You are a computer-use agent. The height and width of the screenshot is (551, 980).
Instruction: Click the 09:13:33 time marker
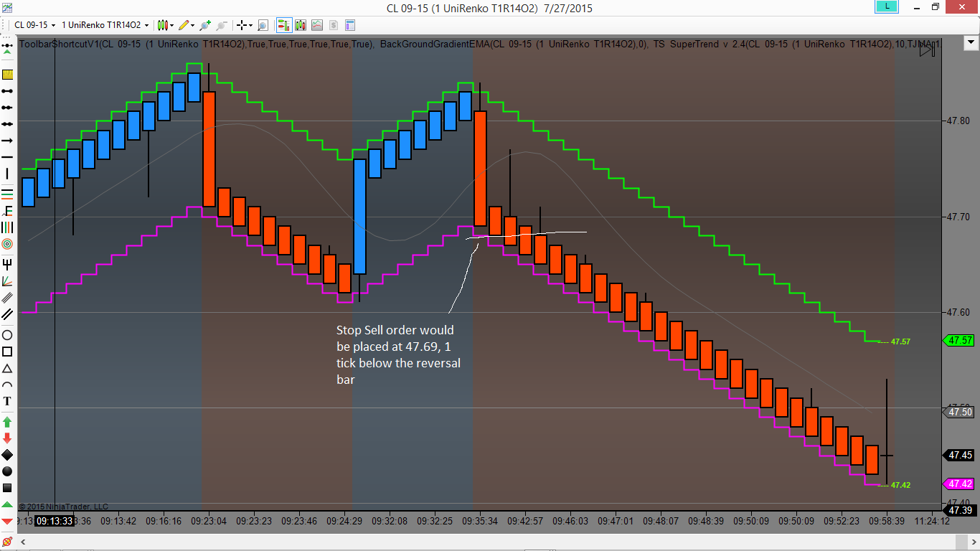[55, 521]
